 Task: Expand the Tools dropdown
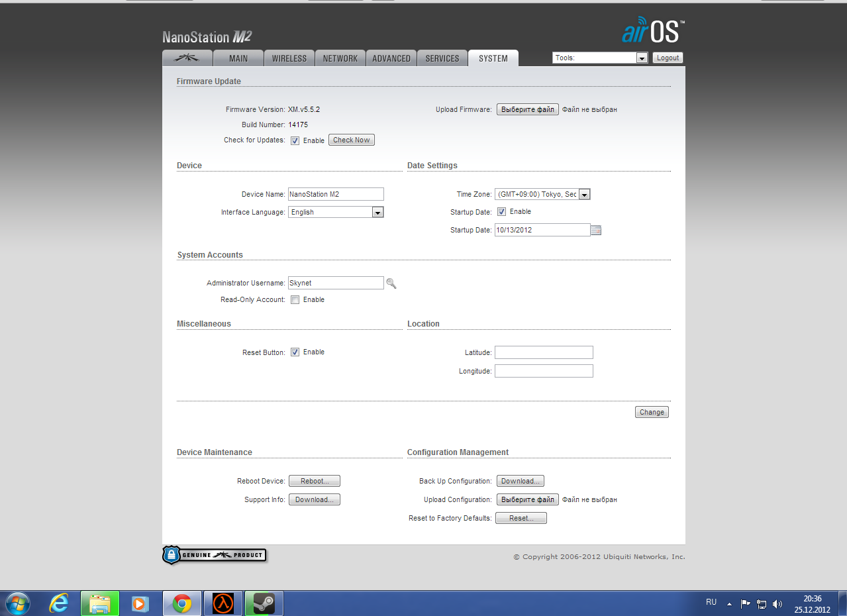point(600,58)
